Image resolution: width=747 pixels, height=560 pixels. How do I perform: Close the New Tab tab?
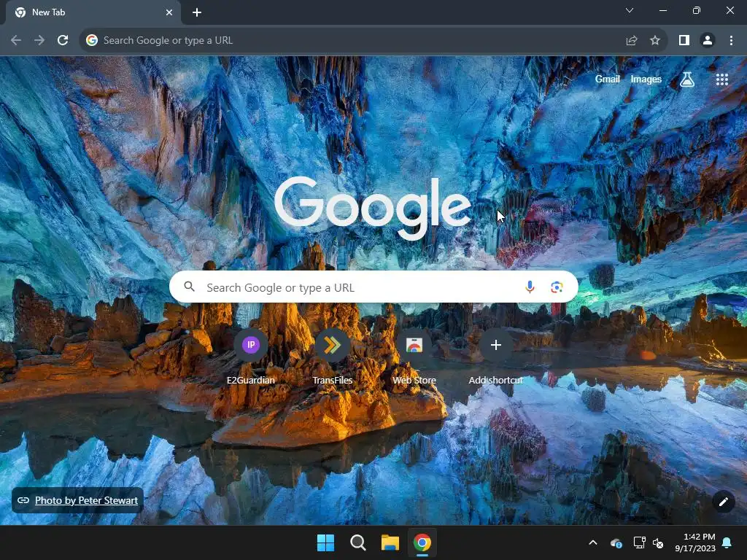coord(169,12)
